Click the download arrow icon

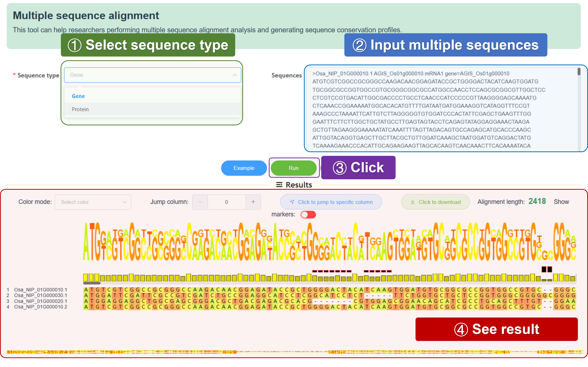[413, 202]
